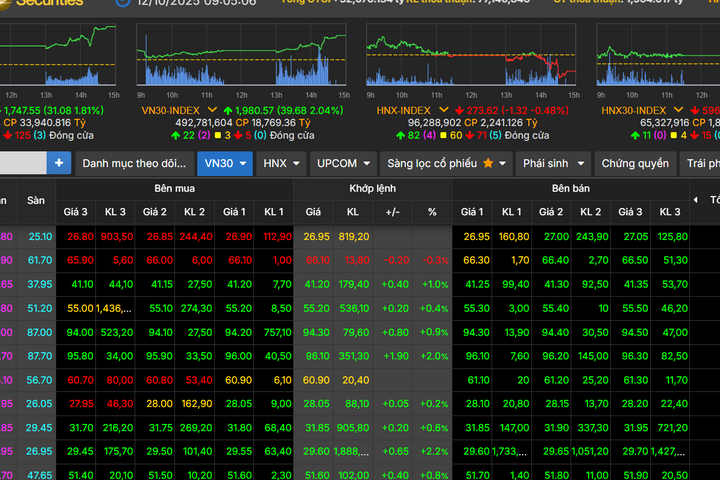Click the HNX volume 96,288,902 CP
The image size is (720, 480).
pyautogui.click(x=443, y=123)
